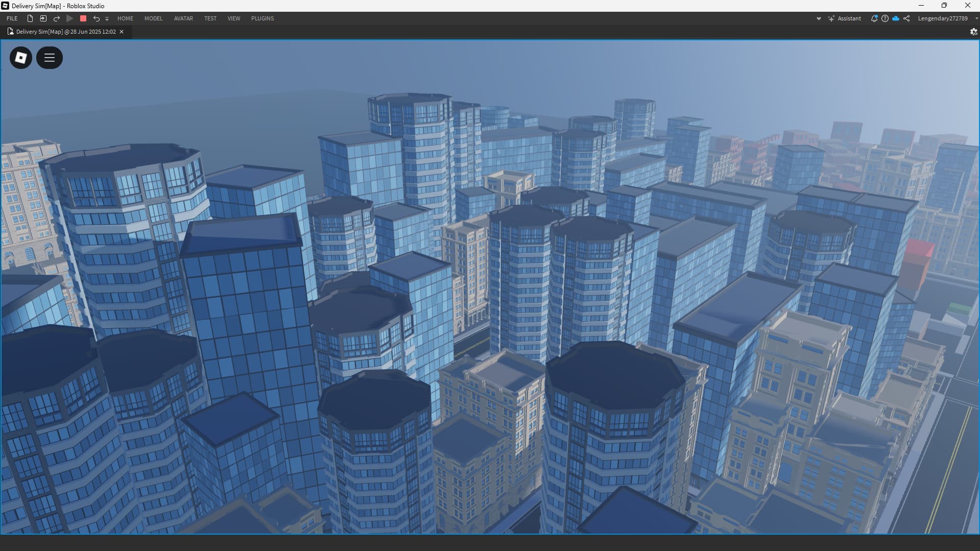The height and width of the screenshot is (551, 980).
Task: Open viewport settings gear icon
Action: [973, 32]
